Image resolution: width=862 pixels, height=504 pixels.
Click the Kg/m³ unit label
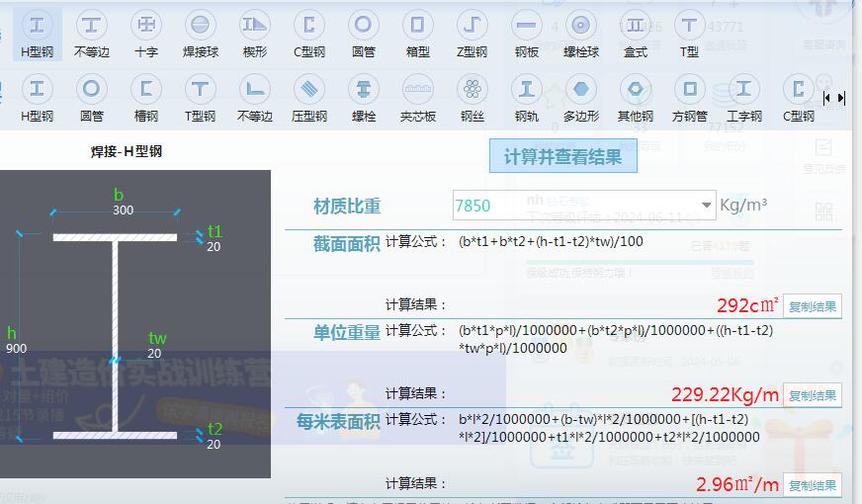pos(743,205)
